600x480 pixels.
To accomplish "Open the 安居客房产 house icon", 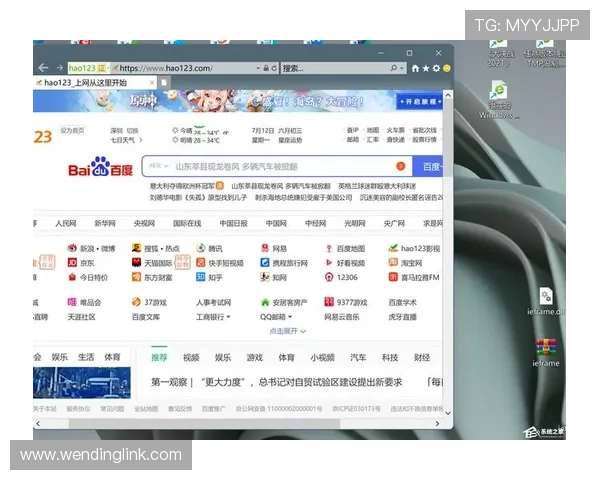I will pos(265,302).
